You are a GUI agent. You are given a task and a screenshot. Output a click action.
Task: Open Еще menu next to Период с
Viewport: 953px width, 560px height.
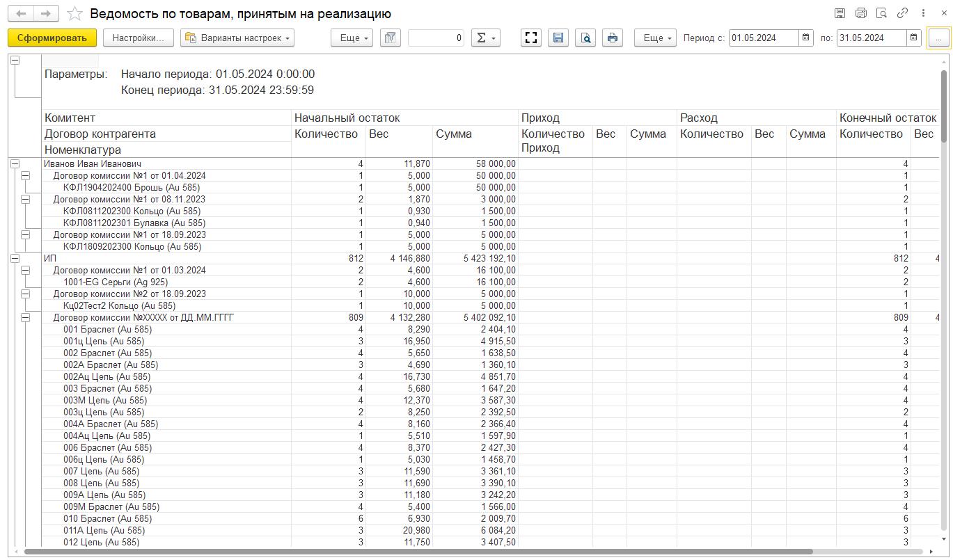(655, 38)
